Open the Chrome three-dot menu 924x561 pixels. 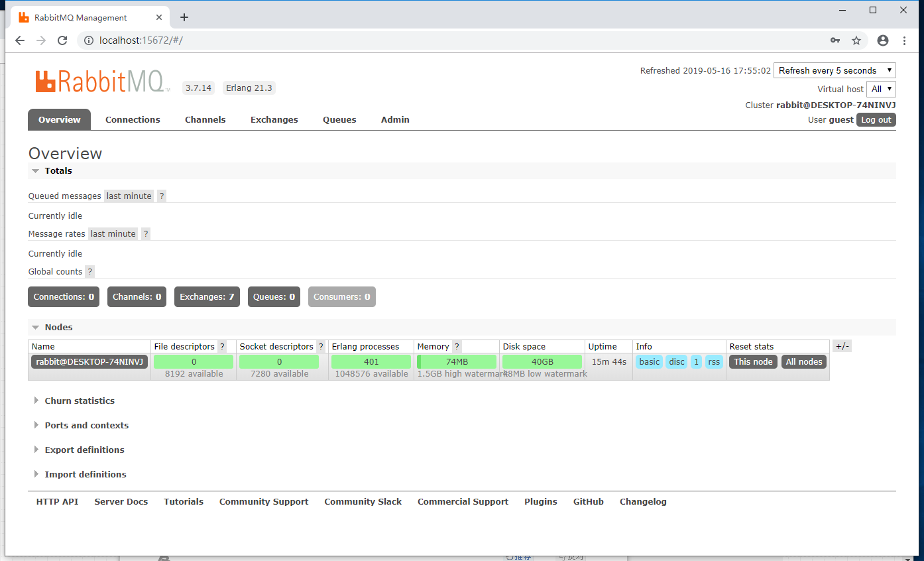pos(904,40)
